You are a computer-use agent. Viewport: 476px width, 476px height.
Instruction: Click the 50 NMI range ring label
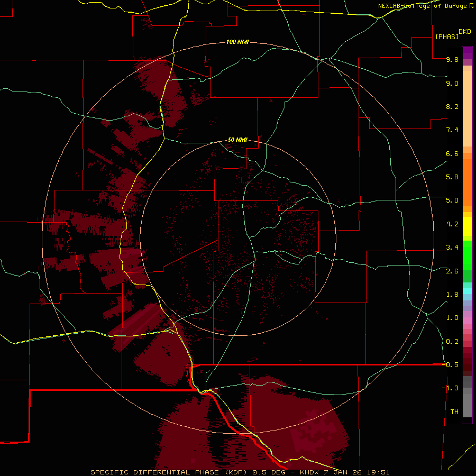tap(237, 140)
